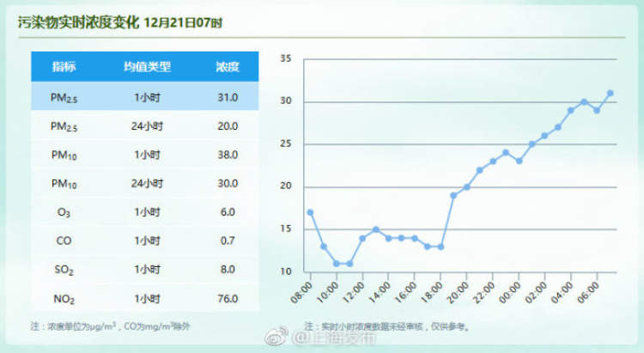Click the 35 value on the y-axis
This screenshot has width=644, height=353.
click(286, 58)
